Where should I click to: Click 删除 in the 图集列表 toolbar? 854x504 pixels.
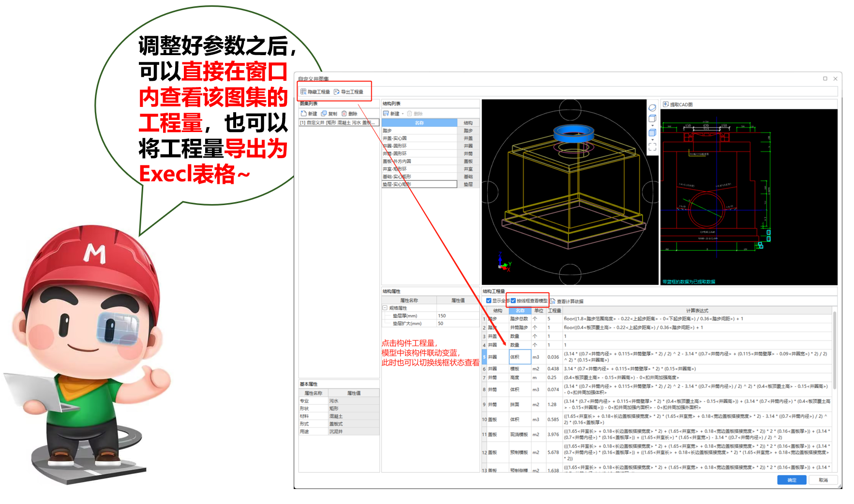pos(349,114)
